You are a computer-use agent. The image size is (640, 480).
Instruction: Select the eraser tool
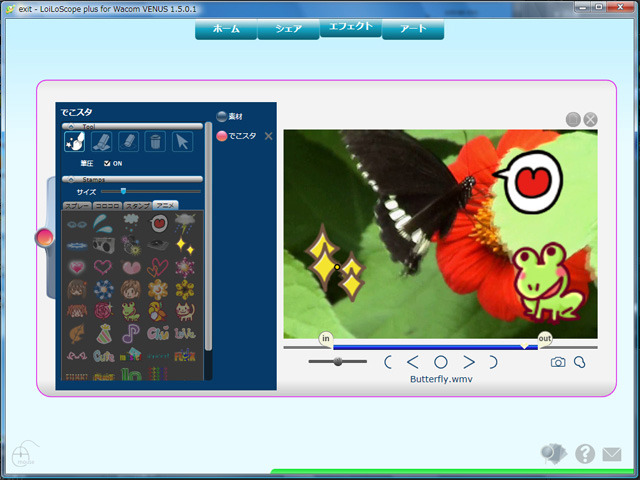[101, 142]
